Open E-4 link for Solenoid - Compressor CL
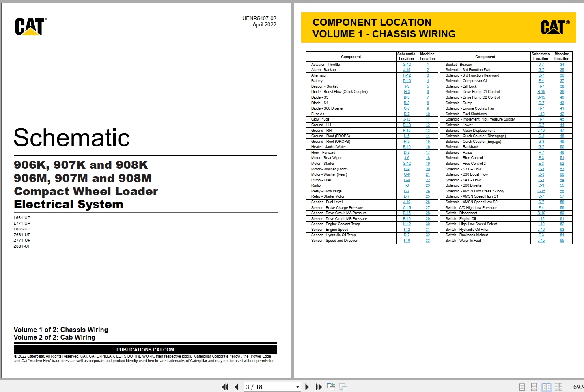 (x=541, y=81)
